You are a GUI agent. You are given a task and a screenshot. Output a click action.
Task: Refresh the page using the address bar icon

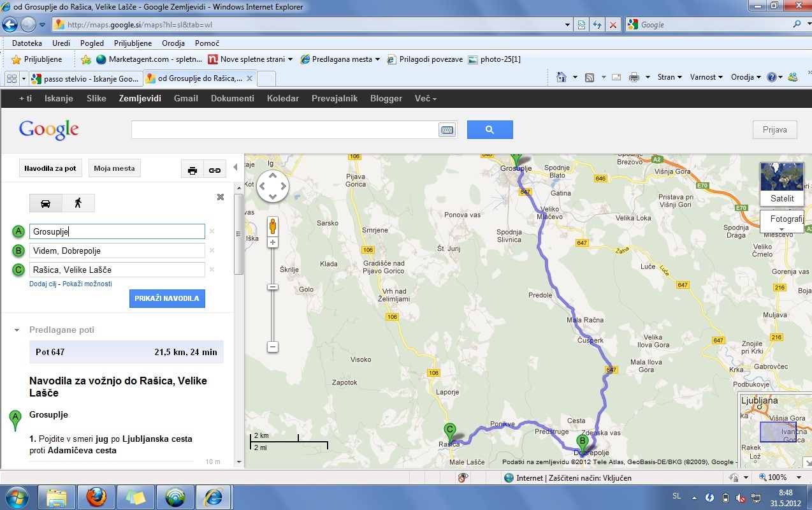click(597, 25)
